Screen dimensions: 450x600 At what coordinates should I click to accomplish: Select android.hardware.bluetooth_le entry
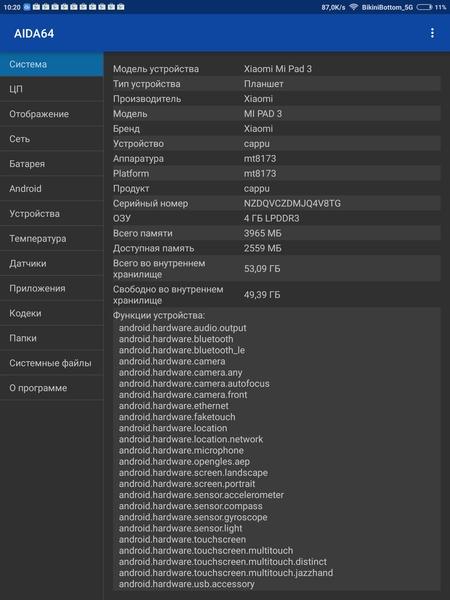182,350
